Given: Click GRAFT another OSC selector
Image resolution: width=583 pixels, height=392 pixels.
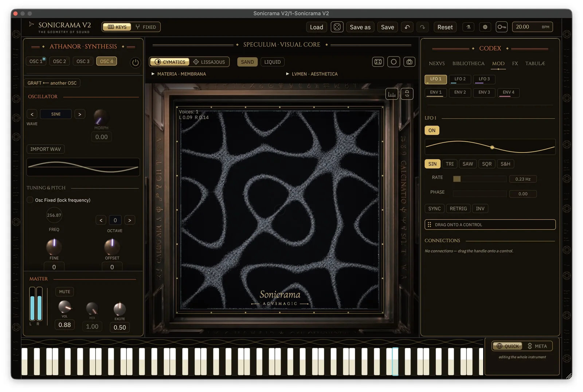Looking at the screenshot, I should 52,83.
